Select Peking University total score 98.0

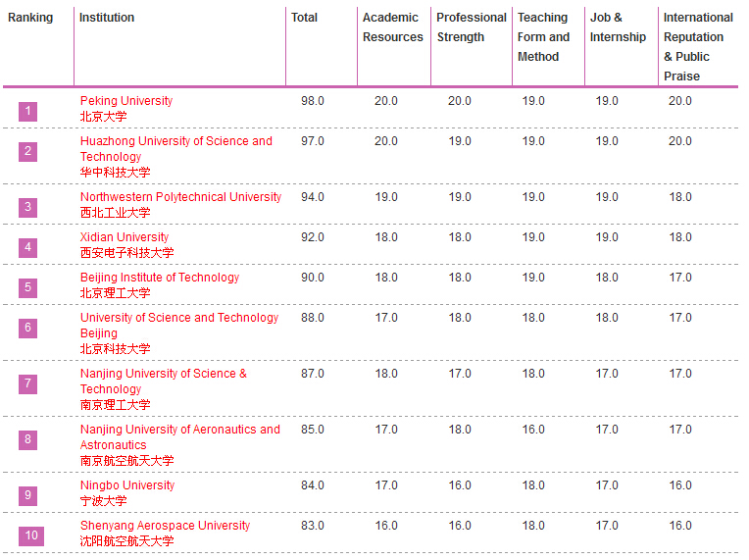(x=313, y=101)
